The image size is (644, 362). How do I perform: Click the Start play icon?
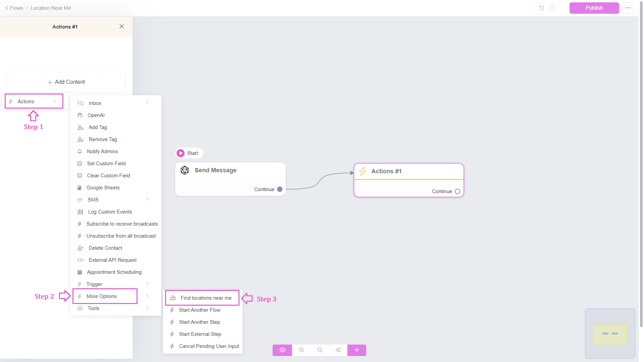[x=180, y=153]
